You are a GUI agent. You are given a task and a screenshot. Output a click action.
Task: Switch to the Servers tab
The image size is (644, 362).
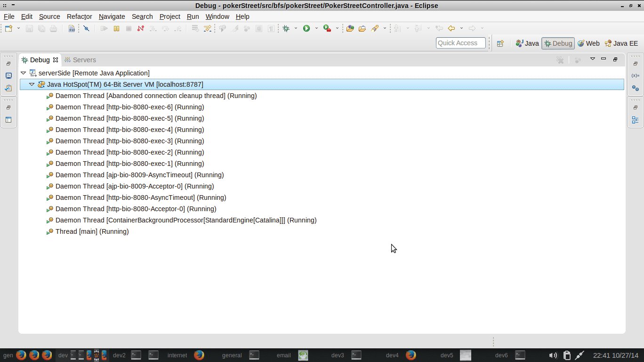coord(80,60)
